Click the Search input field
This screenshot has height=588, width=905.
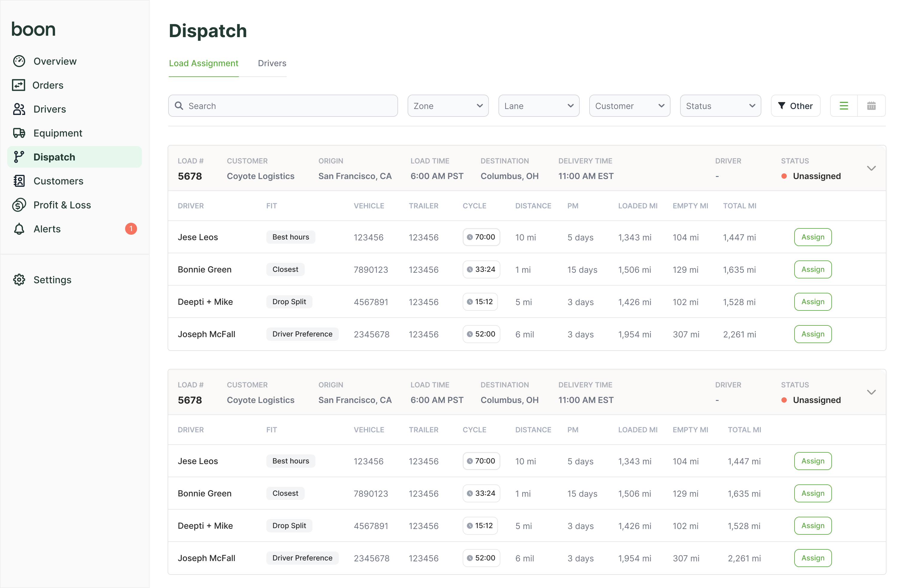(283, 106)
